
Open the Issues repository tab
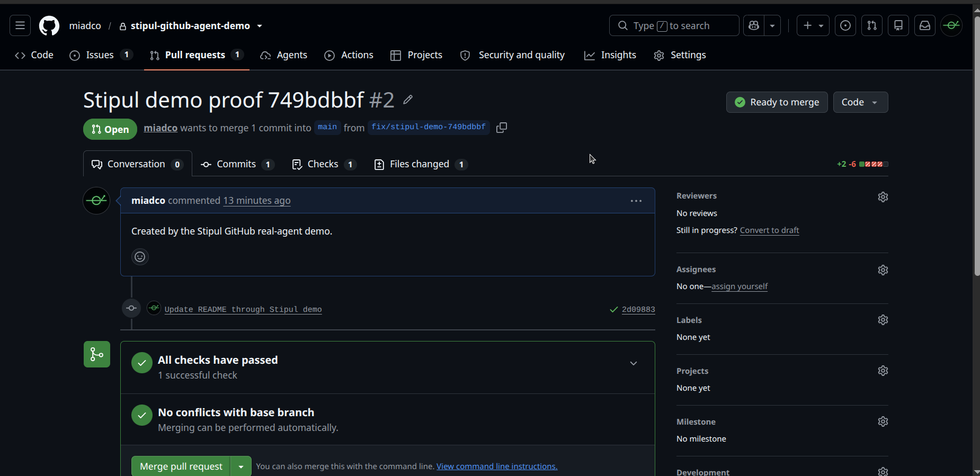click(101, 55)
